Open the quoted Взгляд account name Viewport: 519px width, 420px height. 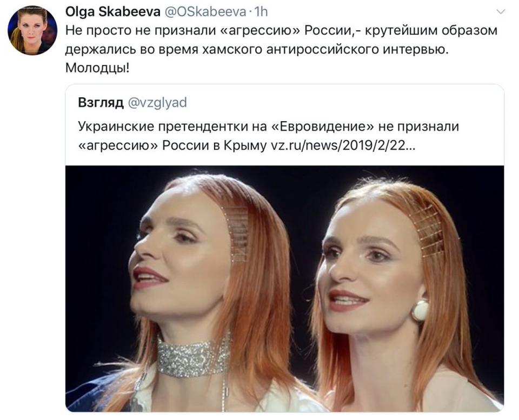[x=101, y=103]
